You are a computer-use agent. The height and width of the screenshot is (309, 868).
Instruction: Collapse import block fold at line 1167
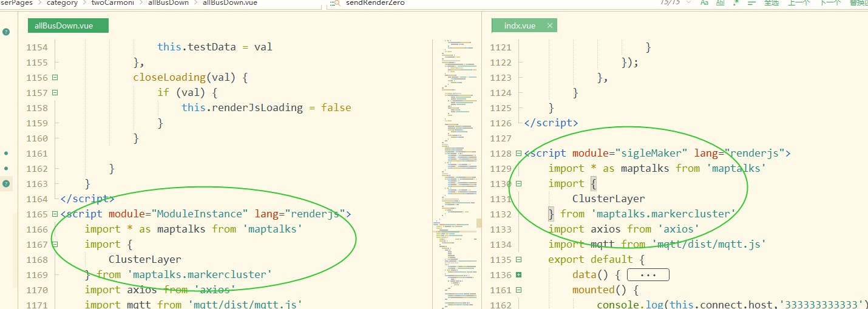(x=55, y=245)
